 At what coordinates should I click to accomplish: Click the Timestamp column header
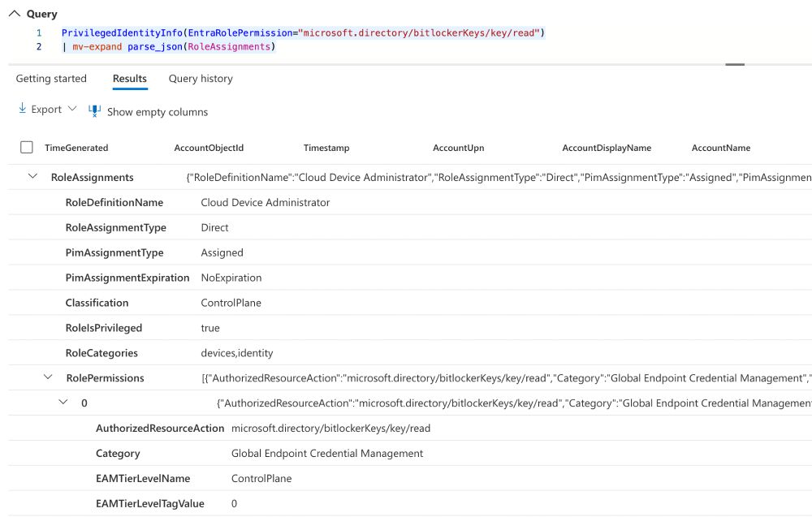click(x=326, y=148)
